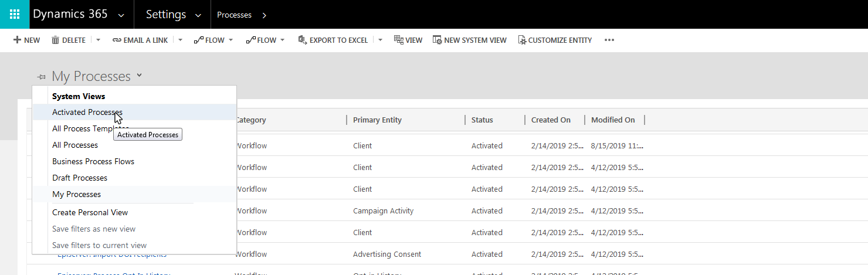Expand the Dynamics 365 dropdown
Viewport: 868px width, 275px height.
pos(121,15)
